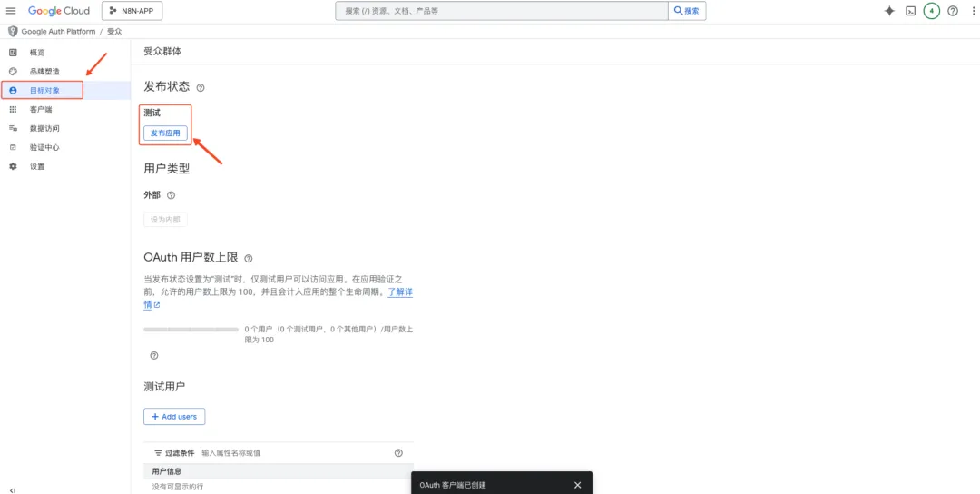Click help icon below the user cap bar

[154, 355]
